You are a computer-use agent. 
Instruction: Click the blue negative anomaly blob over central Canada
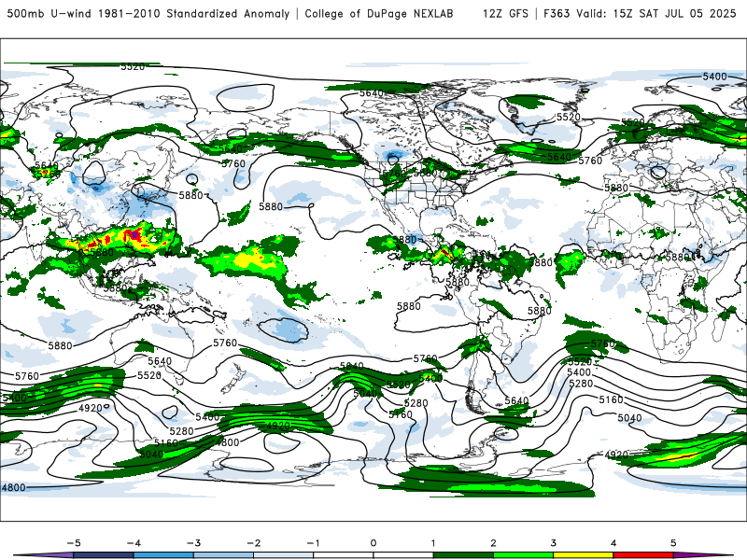point(393,156)
